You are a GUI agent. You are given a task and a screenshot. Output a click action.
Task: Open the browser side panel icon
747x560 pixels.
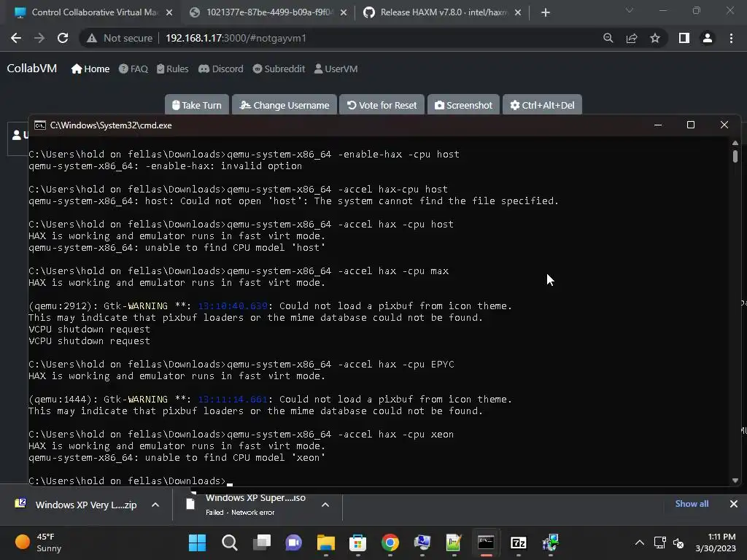click(684, 38)
